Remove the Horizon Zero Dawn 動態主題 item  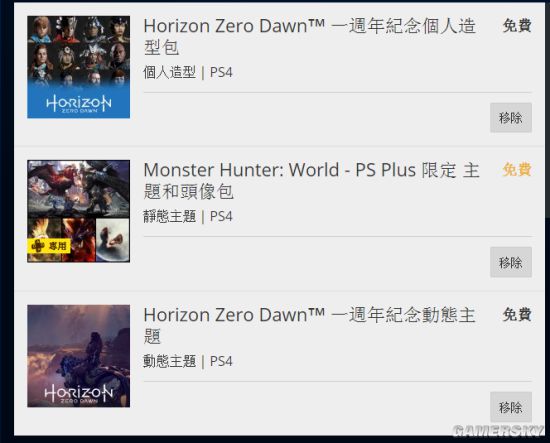coord(511,407)
